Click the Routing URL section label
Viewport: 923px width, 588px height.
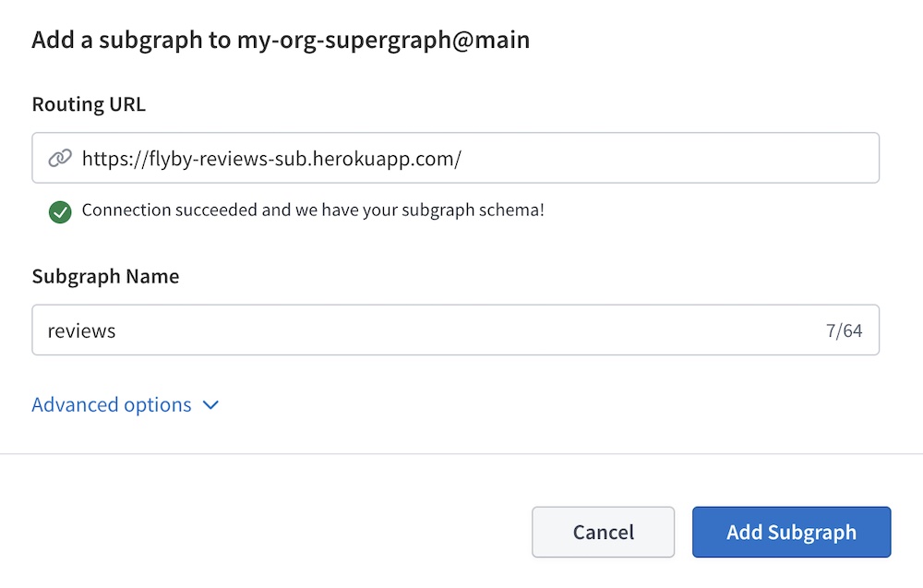pos(89,104)
